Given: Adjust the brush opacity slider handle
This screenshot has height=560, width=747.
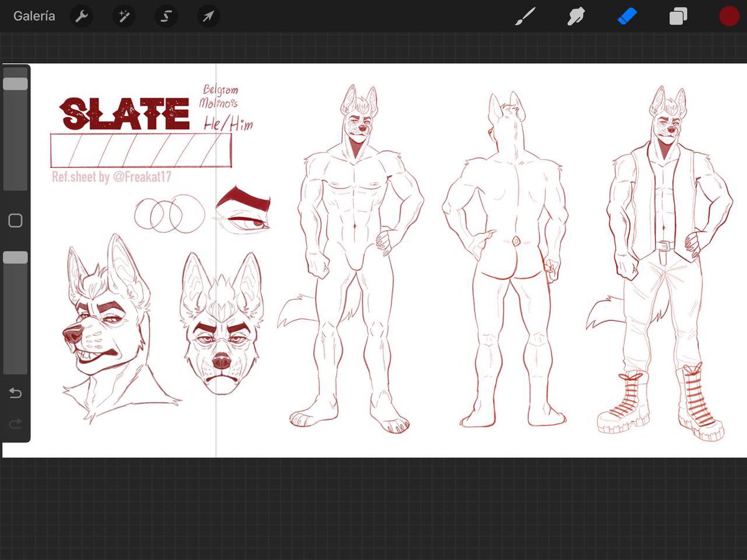Looking at the screenshot, I should 16,258.
